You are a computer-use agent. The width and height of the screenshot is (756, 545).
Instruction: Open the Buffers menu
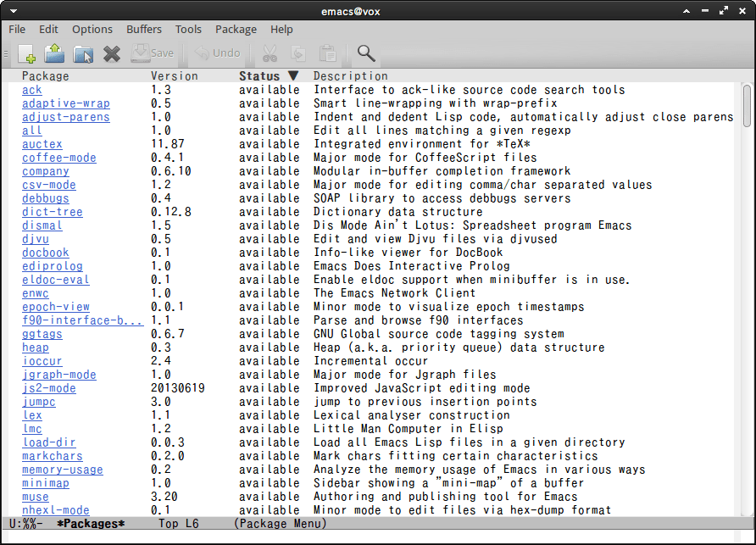point(144,29)
